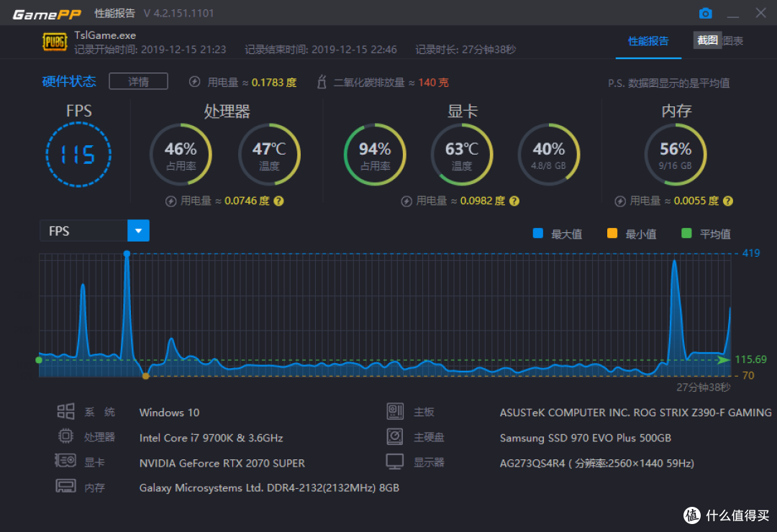Click the 记录开始时间 2019-12-15 21:23 text
Screen dimensions: 777x532
150,50
